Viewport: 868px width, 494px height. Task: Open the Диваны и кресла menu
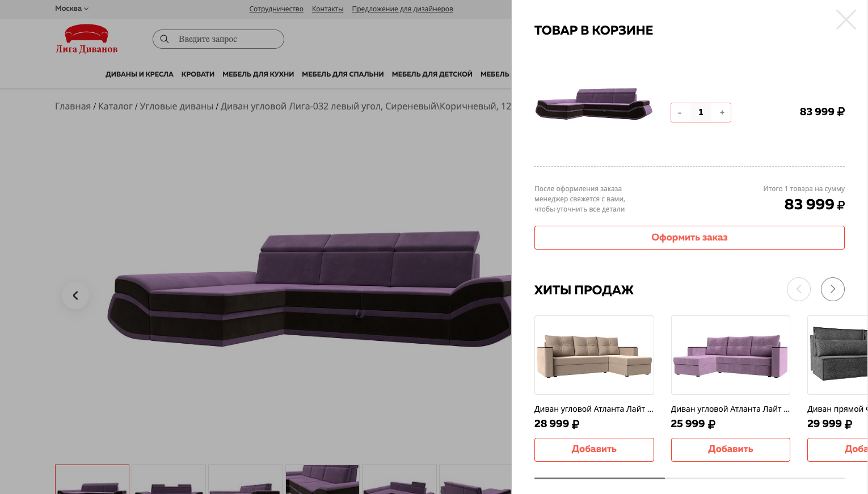click(140, 74)
